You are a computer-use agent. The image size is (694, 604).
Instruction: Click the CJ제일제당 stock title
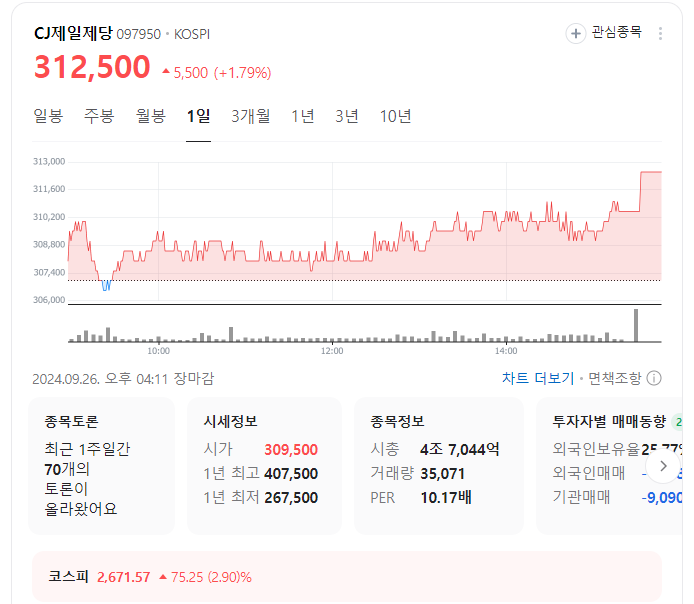pyautogui.click(x=73, y=33)
